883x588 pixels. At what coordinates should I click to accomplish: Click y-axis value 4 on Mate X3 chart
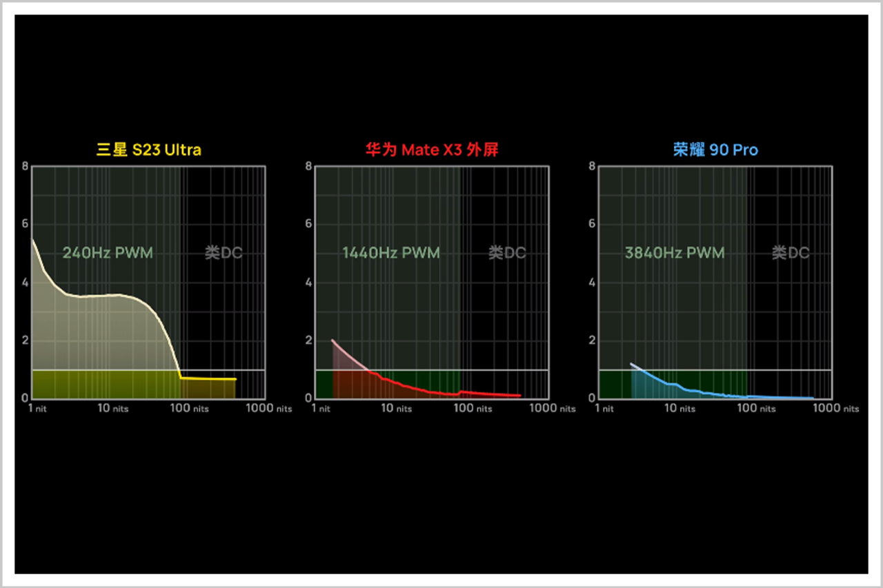tap(309, 283)
